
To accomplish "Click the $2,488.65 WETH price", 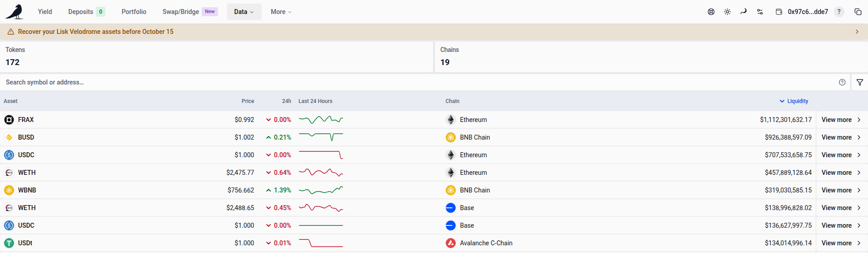I will [241, 208].
